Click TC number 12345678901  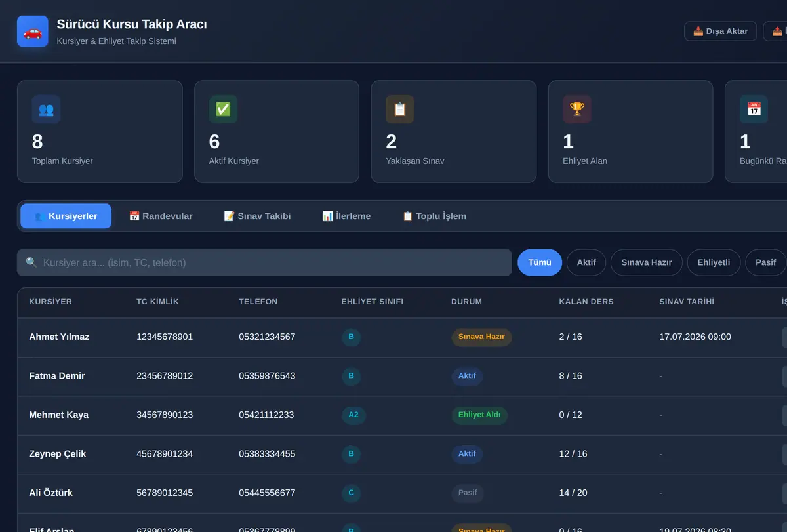point(165,337)
